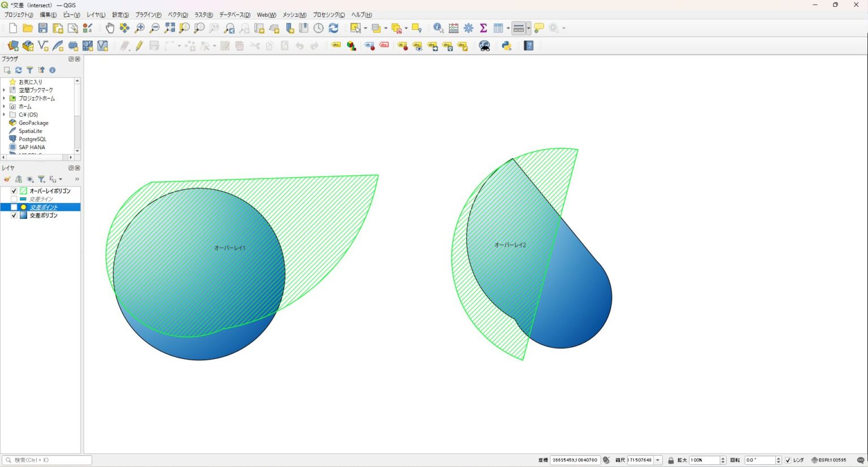Image resolution: width=868 pixels, height=467 pixels.
Task: Open the プロセシング menu
Action: (328, 15)
